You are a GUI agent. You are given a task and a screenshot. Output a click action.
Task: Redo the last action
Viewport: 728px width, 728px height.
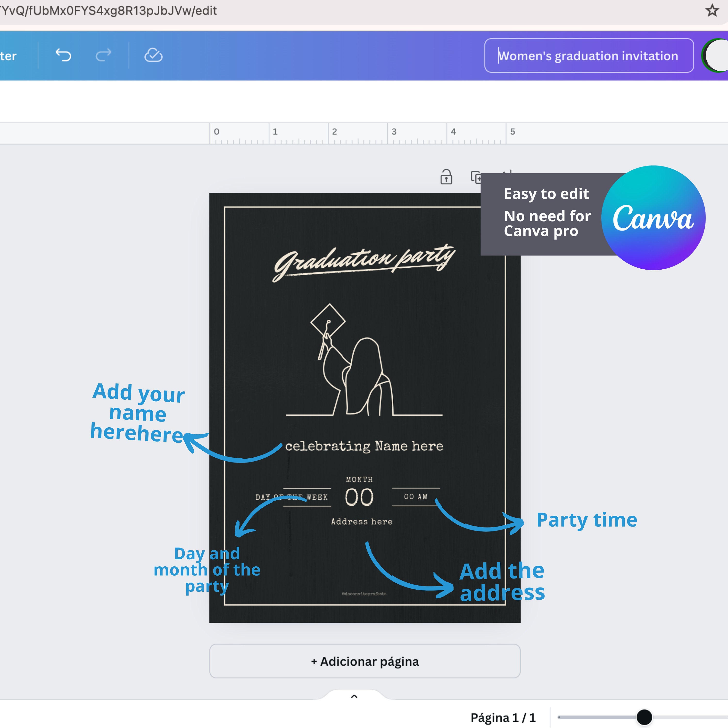(x=103, y=55)
